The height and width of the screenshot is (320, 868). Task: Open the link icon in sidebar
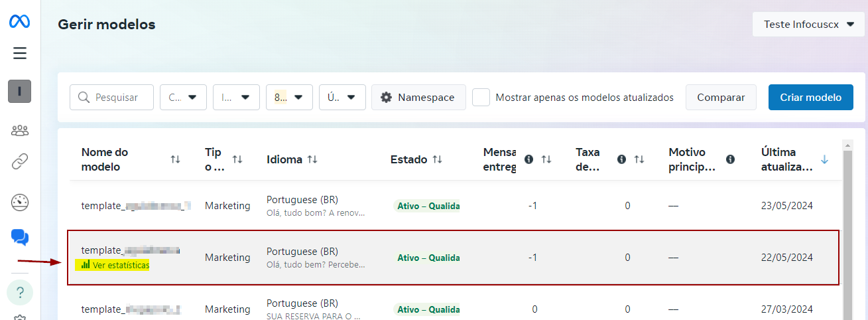tap(20, 161)
